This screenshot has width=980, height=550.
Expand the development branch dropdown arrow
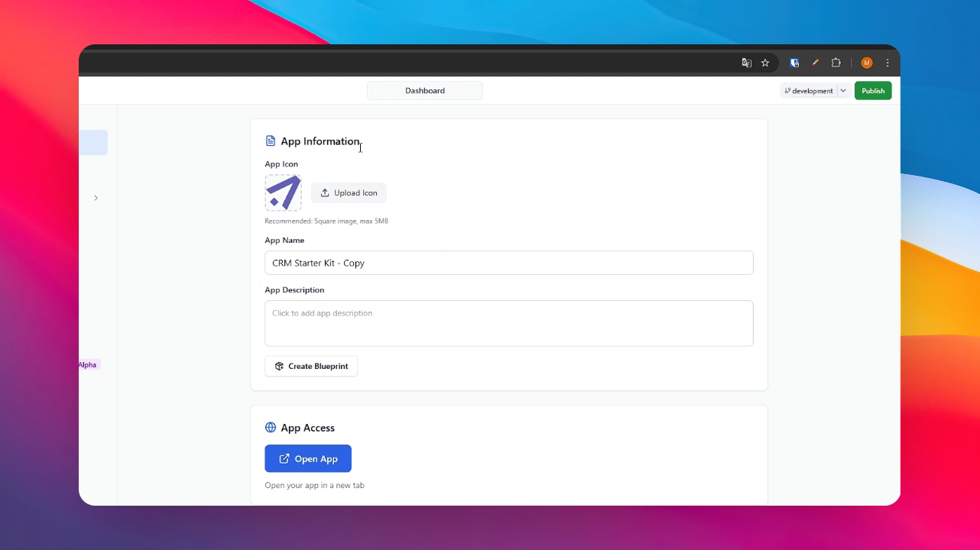[843, 91]
